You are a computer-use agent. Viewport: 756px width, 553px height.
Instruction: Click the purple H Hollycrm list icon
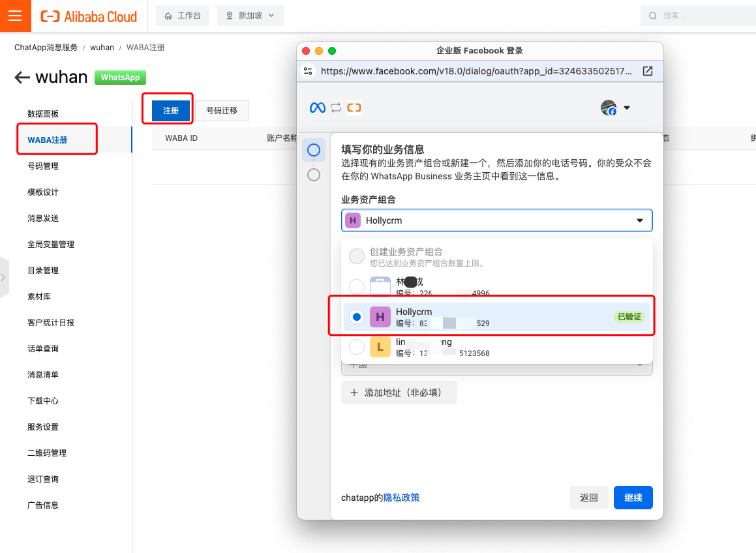pos(380,317)
